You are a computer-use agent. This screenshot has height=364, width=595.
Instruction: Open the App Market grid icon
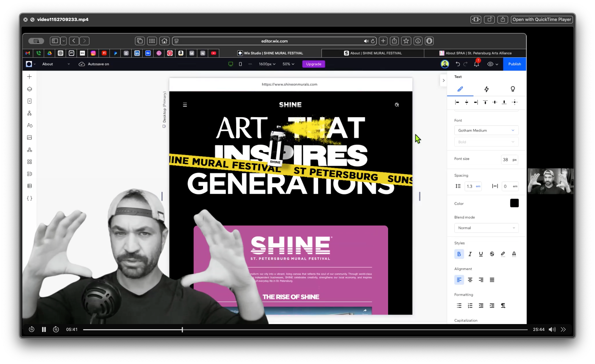(29, 162)
